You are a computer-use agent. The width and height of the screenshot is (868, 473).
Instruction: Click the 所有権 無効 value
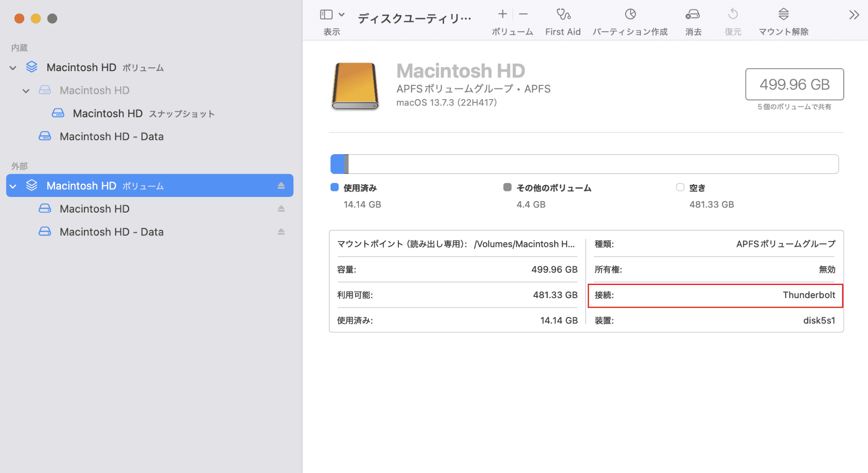pyautogui.click(x=827, y=269)
